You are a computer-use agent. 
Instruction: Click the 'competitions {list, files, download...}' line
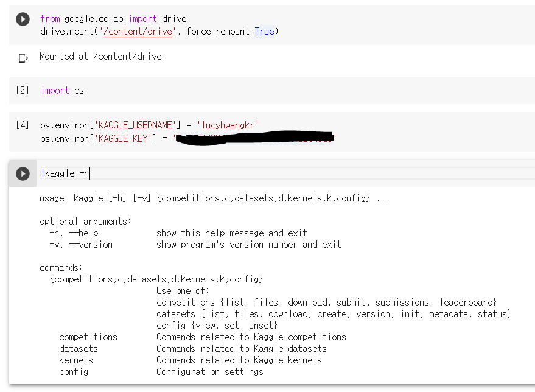[x=326, y=303]
